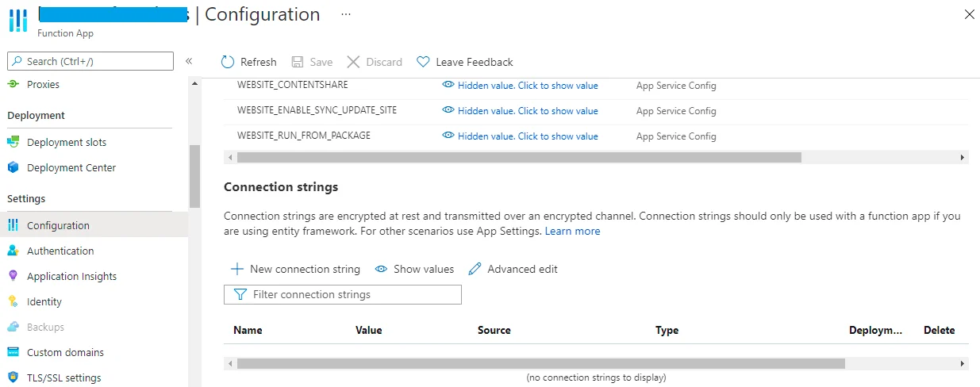Show hidden value of WEBSITE_RUN_FROM_PACKAGE

(x=527, y=136)
